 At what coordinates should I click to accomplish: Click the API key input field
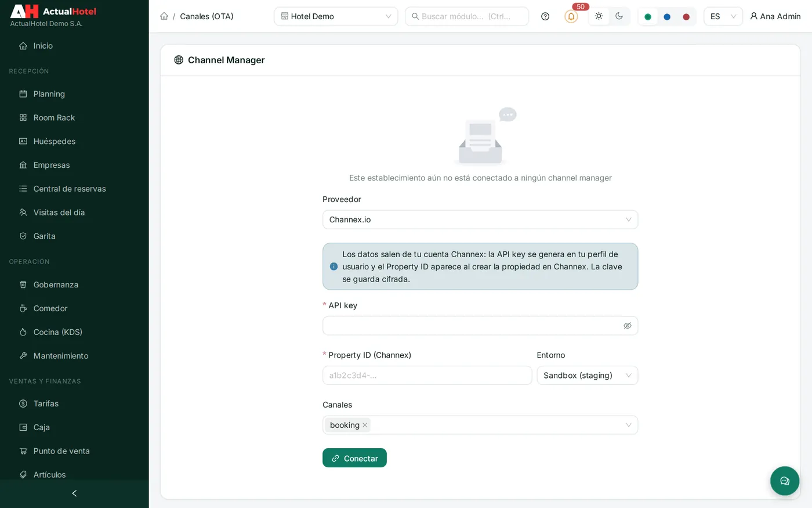(480, 326)
